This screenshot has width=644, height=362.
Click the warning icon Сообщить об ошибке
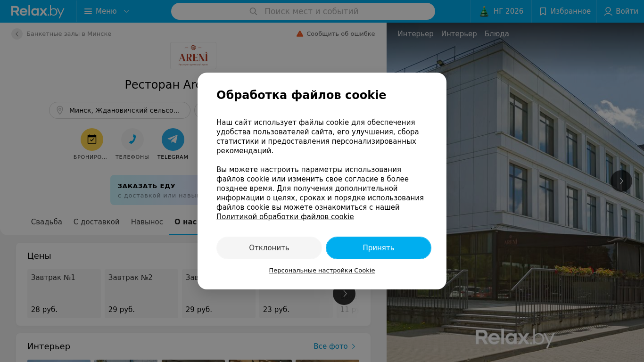click(300, 34)
